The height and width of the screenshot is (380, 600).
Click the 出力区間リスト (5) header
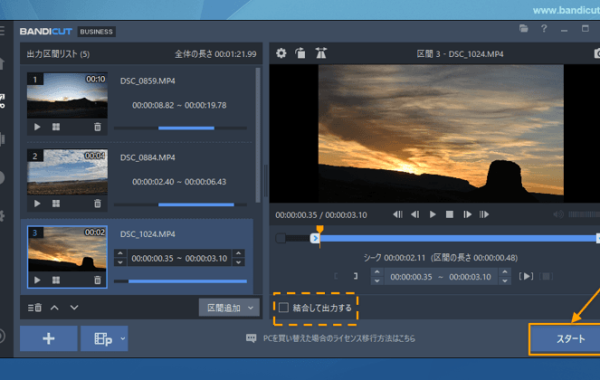pyautogui.click(x=58, y=54)
